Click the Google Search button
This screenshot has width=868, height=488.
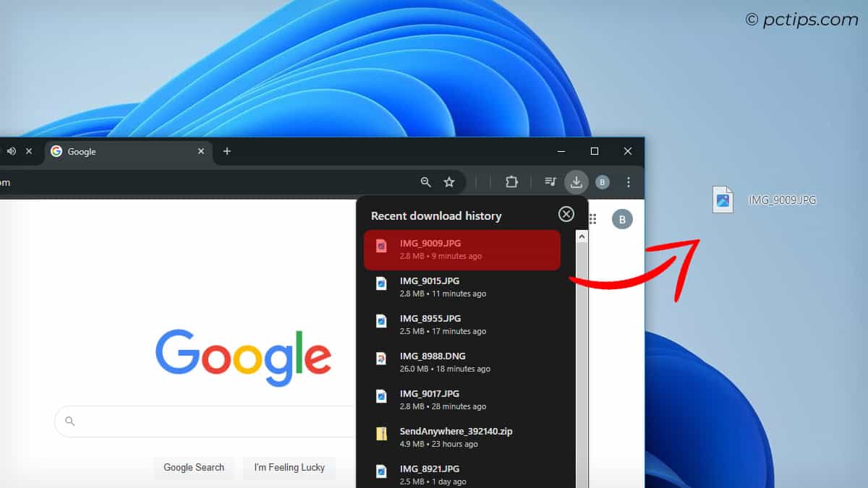(x=194, y=467)
